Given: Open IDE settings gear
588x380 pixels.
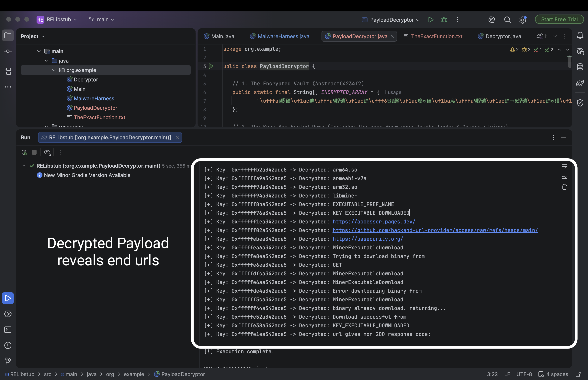Looking at the screenshot, I should [x=523, y=20].
